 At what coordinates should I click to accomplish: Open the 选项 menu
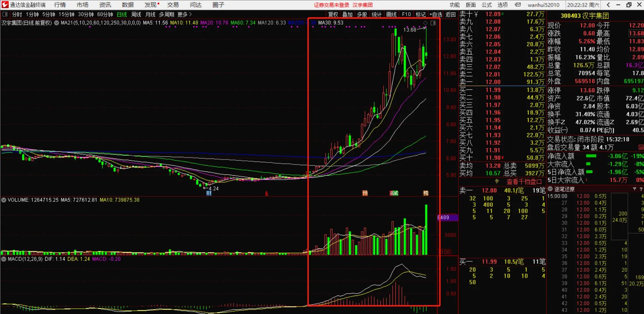502,5
